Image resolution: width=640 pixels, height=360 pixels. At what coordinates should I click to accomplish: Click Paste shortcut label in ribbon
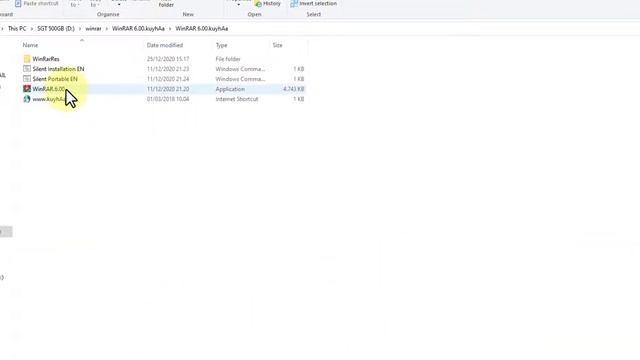pos(41,3)
